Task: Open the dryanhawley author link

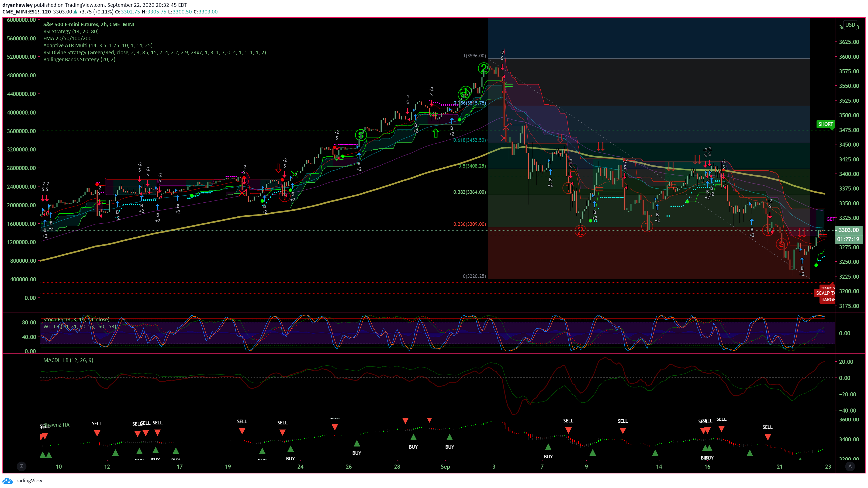Action: pyautogui.click(x=18, y=5)
